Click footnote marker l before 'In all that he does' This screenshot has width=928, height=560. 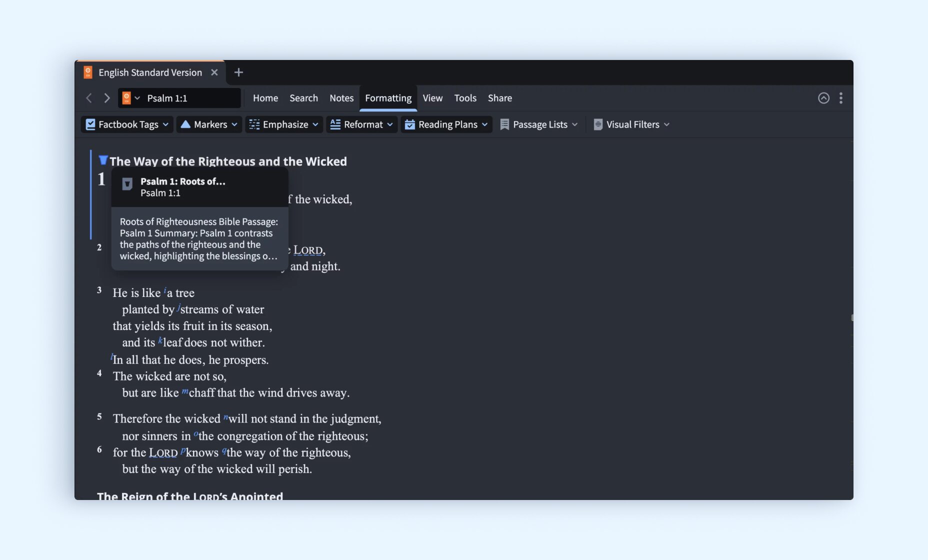(111, 357)
